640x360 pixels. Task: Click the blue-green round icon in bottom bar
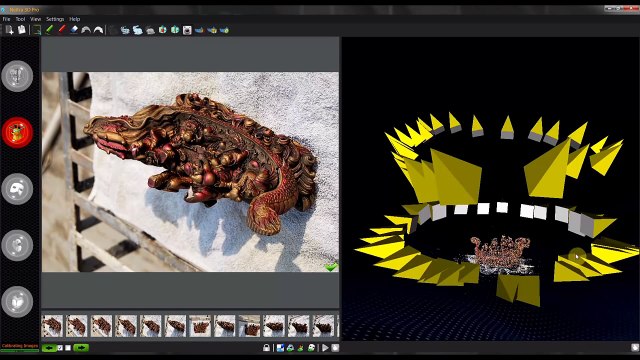click(x=290, y=348)
